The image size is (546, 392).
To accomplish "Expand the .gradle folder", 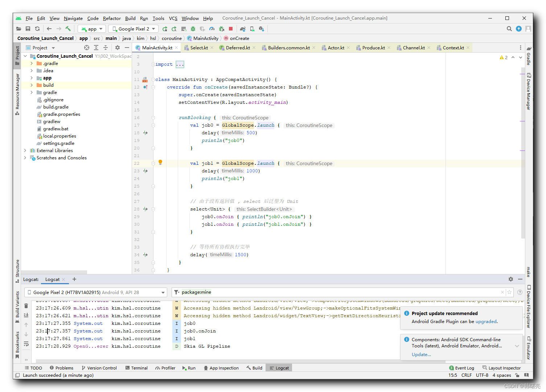I will [x=32, y=63].
